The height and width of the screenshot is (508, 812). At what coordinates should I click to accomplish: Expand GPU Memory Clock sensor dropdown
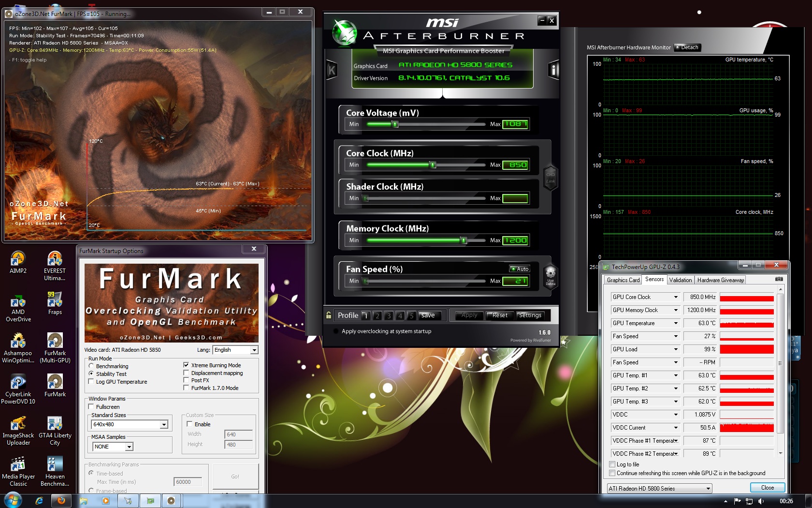(x=676, y=310)
